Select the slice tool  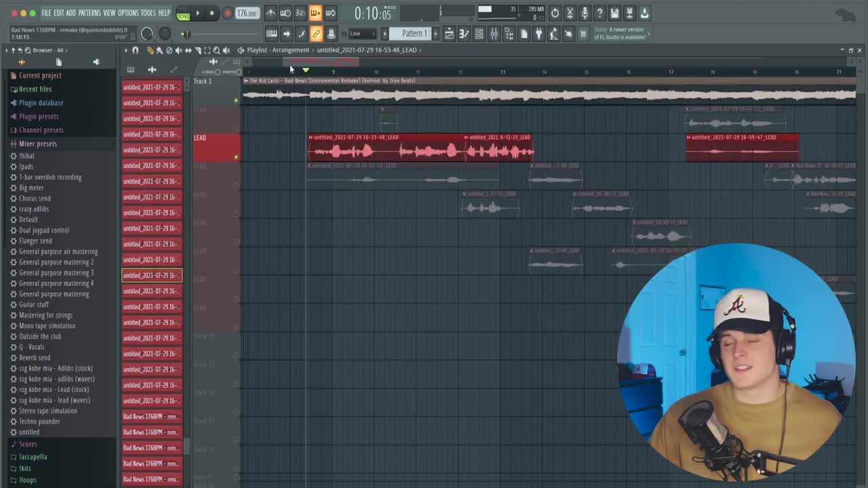(197, 50)
